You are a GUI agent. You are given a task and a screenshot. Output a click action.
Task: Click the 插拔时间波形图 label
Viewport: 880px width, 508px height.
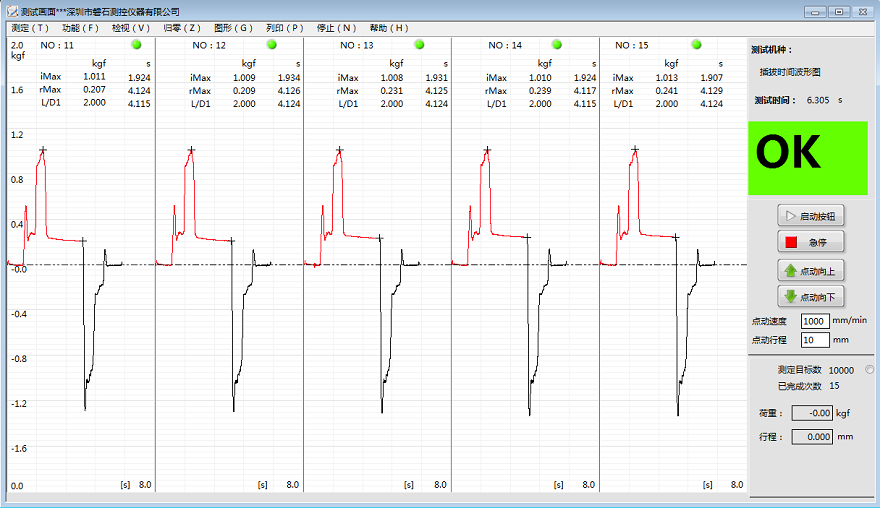pyautogui.click(x=790, y=72)
